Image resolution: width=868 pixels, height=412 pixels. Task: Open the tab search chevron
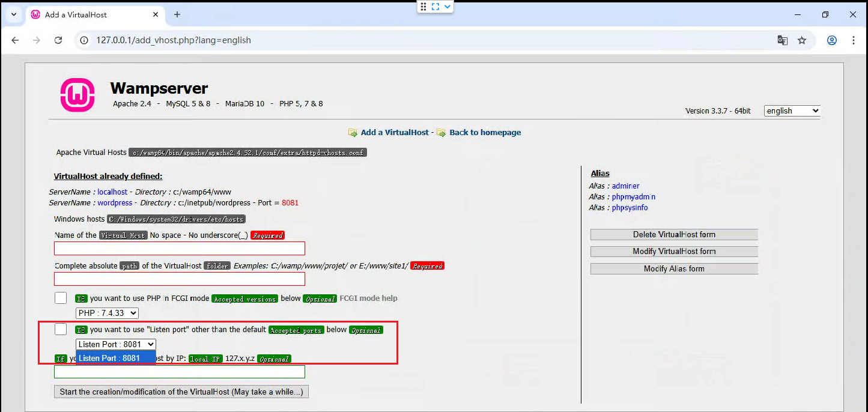pyautogui.click(x=13, y=14)
